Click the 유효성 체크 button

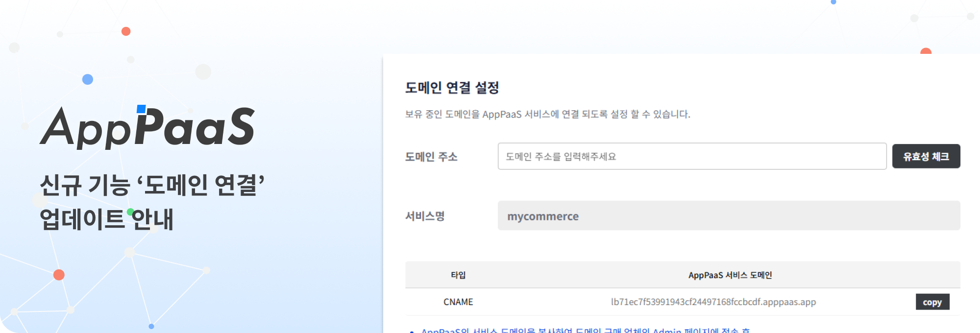(x=926, y=156)
